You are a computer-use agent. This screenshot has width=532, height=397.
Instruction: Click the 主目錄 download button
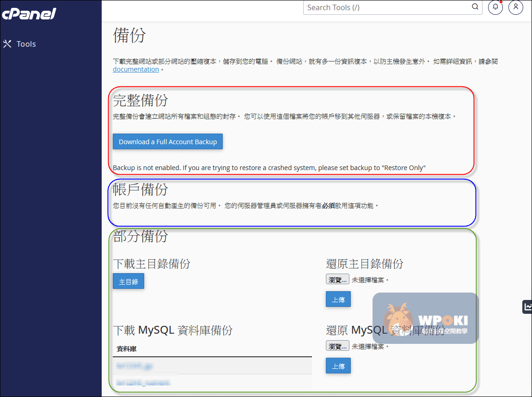pos(128,281)
